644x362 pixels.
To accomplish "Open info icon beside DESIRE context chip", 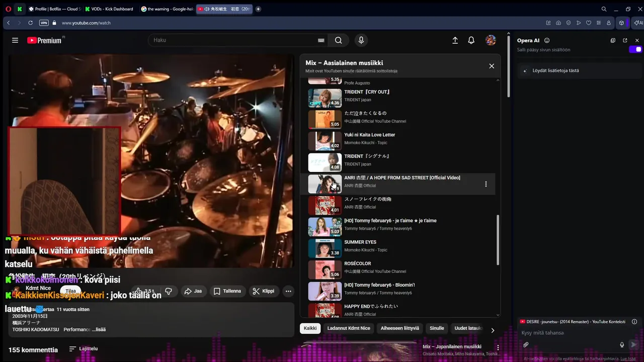I will (634, 321).
